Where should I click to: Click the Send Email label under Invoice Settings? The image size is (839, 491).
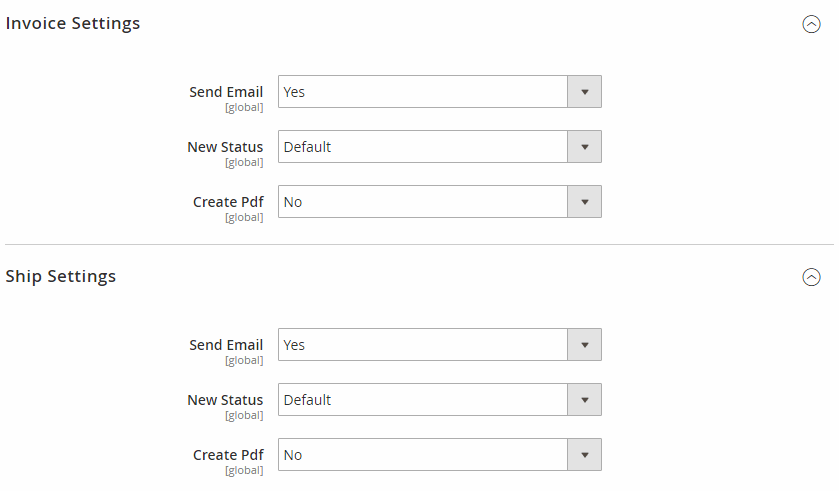click(x=226, y=92)
